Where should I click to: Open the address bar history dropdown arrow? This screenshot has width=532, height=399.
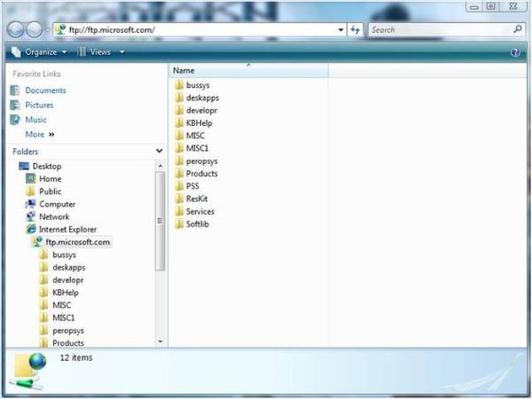[340, 30]
